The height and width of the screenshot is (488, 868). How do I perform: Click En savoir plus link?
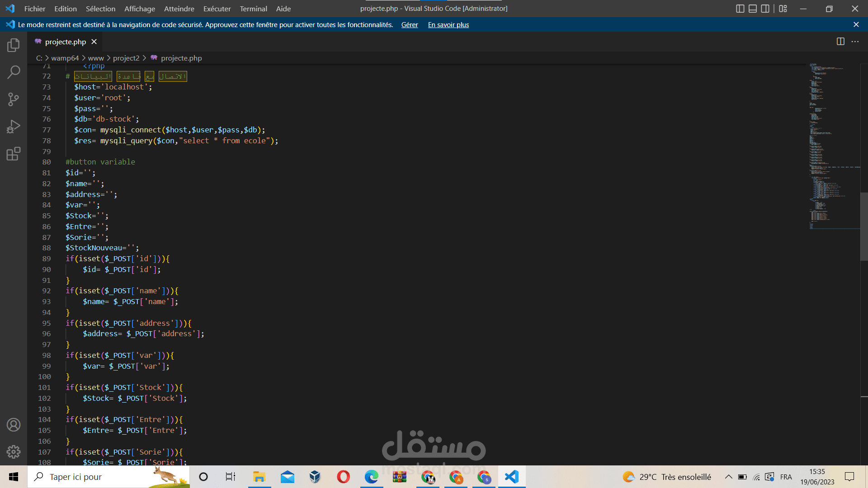coord(448,25)
